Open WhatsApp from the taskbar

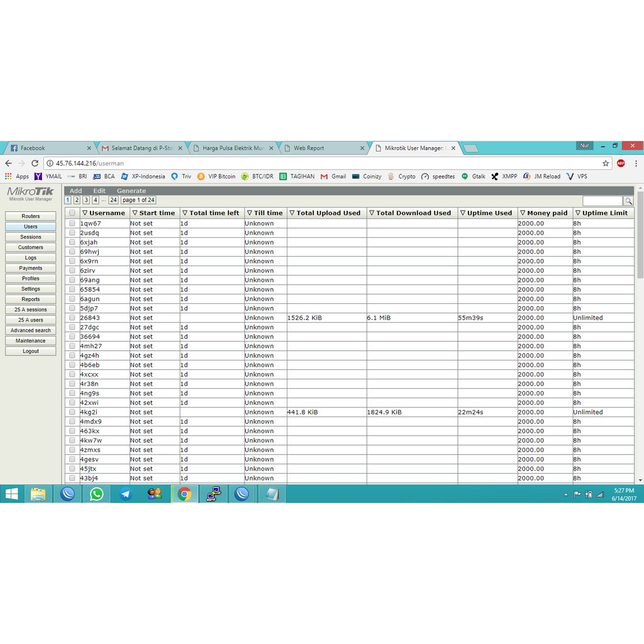[x=96, y=494]
